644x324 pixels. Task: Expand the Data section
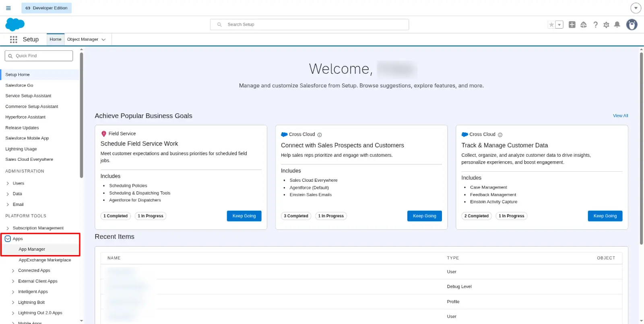8,194
